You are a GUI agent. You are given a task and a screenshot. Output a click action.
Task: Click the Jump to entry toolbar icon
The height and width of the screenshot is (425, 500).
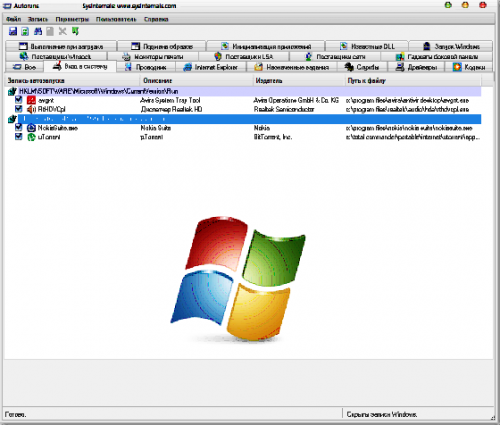[x=75, y=31]
